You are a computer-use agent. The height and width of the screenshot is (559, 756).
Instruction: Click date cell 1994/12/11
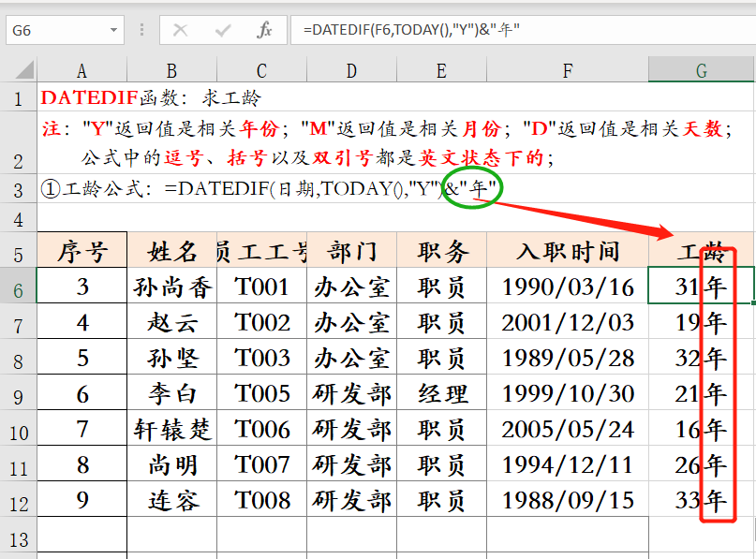coord(568,464)
